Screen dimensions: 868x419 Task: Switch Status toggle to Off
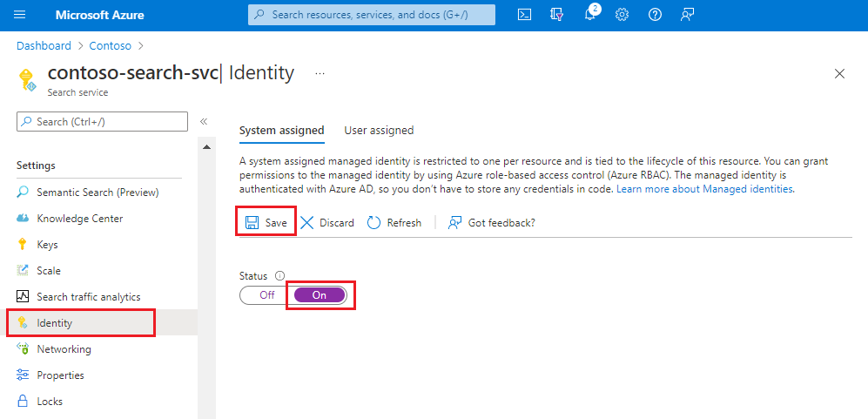[x=267, y=295]
